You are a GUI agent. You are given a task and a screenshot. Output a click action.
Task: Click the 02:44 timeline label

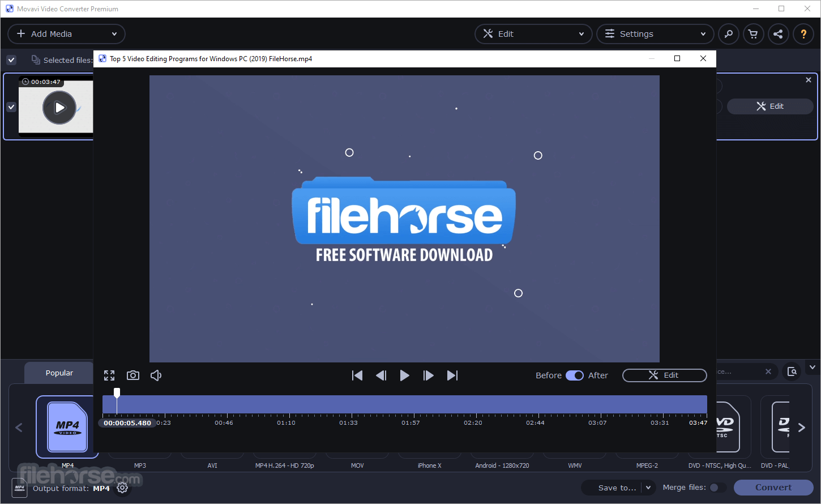[x=535, y=423]
